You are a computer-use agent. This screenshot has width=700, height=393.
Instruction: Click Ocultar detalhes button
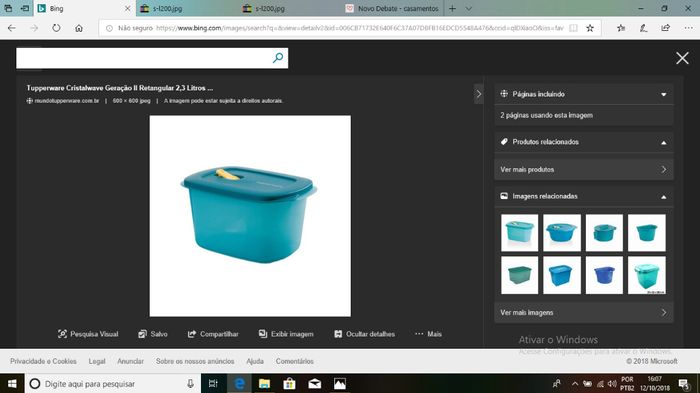tap(364, 334)
